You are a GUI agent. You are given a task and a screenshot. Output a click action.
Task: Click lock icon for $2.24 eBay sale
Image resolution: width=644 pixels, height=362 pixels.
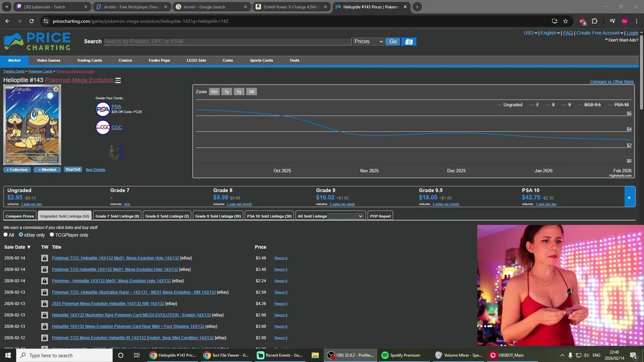[x=44, y=281]
